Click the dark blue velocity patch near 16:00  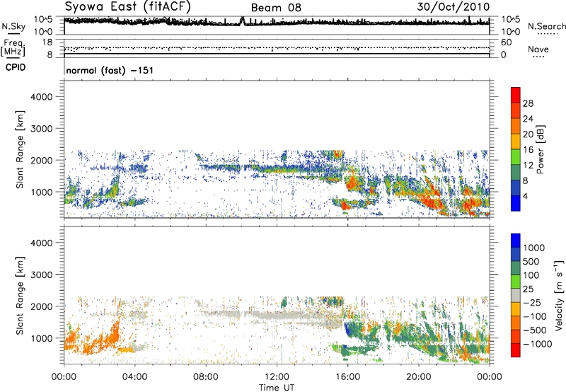pyautogui.click(x=348, y=329)
